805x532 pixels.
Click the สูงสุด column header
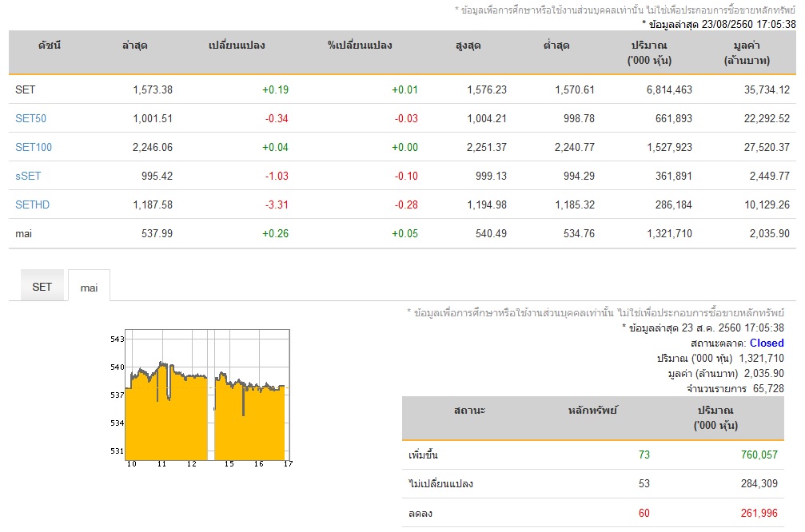[468, 46]
